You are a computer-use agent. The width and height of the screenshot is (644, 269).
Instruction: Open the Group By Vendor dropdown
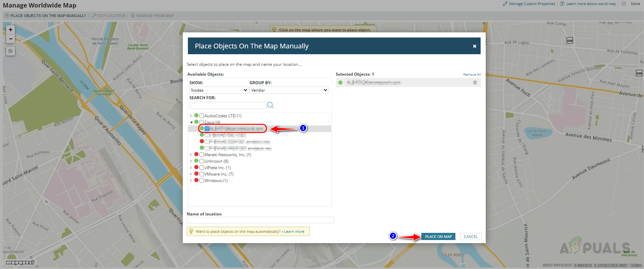[289, 90]
